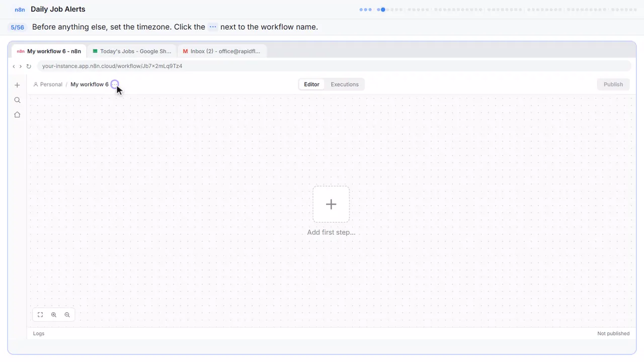This screenshot has width=644, height=362.
Task: Reload the page with refresh icon
Action: 29,66
